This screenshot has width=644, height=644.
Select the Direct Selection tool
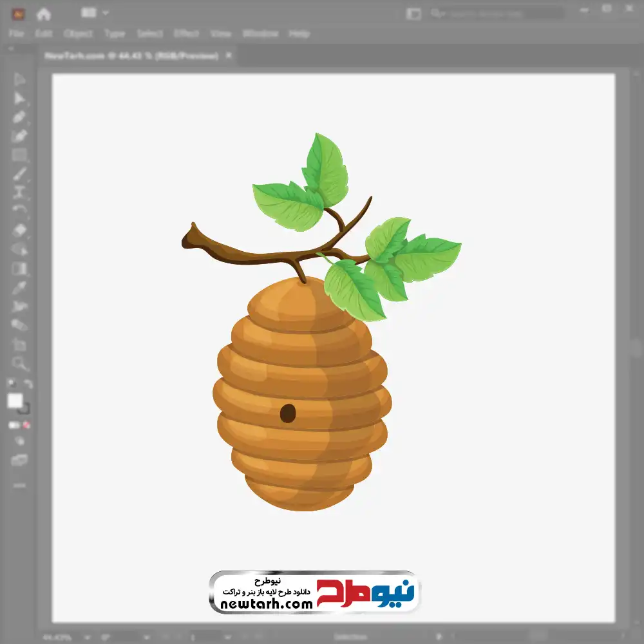click(x=19, y=99)
